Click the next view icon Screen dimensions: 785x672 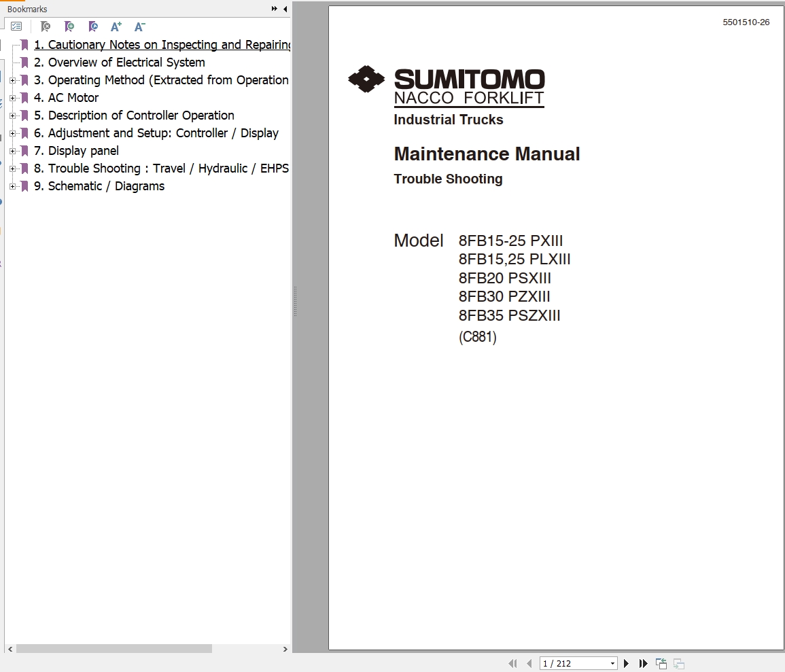679,663
